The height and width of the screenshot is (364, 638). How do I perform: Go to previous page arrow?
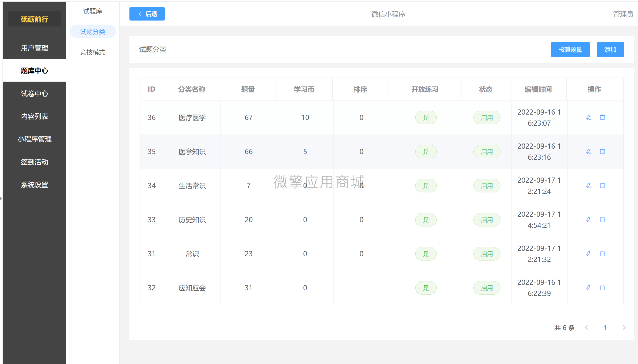click(586, 328)
